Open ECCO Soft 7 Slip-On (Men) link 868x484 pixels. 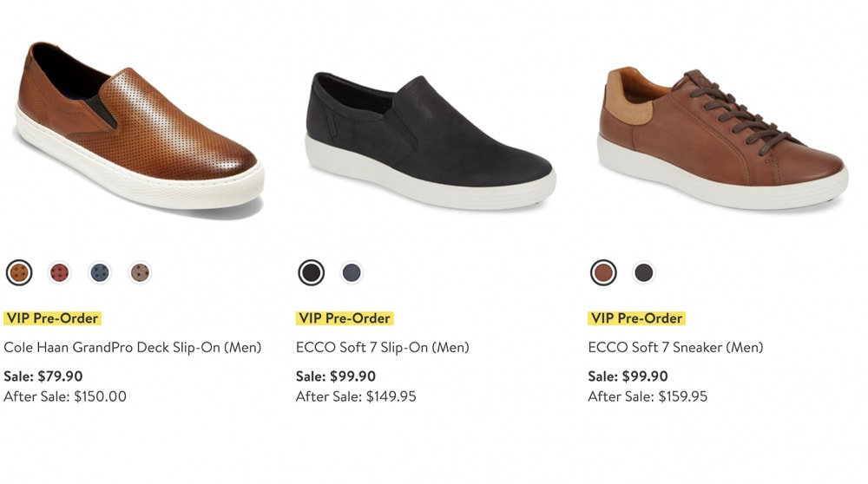click(383, 347)
